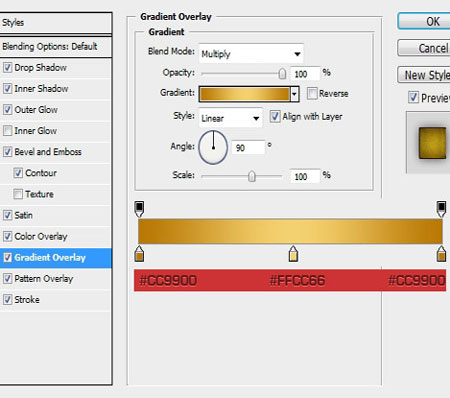Screen dimensions: 450x398
Task: Open the Inner Glow settings label
Action: coord(35,131)
